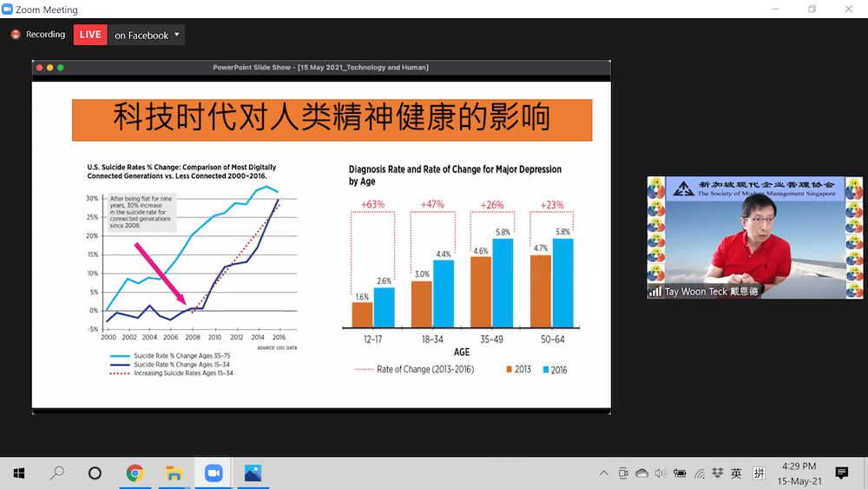Show hidden system tray icons
The width and height of the screenshot is (868, 489).
604,473
